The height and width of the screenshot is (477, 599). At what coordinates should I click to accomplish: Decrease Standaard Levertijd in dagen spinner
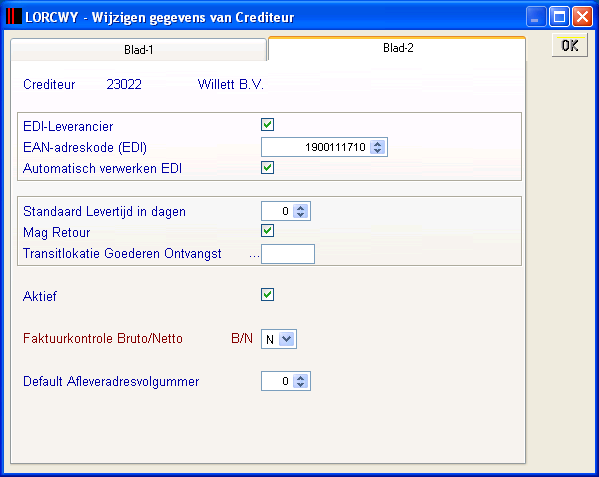coord(301,215)
